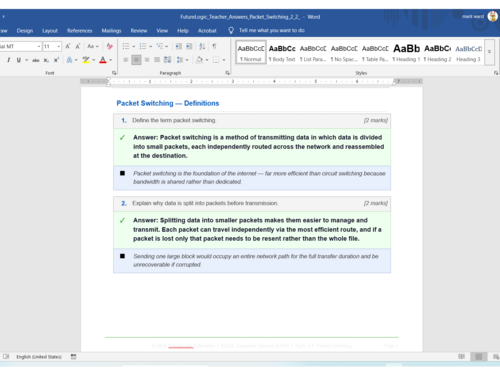This screenshot has width=500, height=375.
Task: Expand the Styles gallery more arrow
Action: pos(489,52)
